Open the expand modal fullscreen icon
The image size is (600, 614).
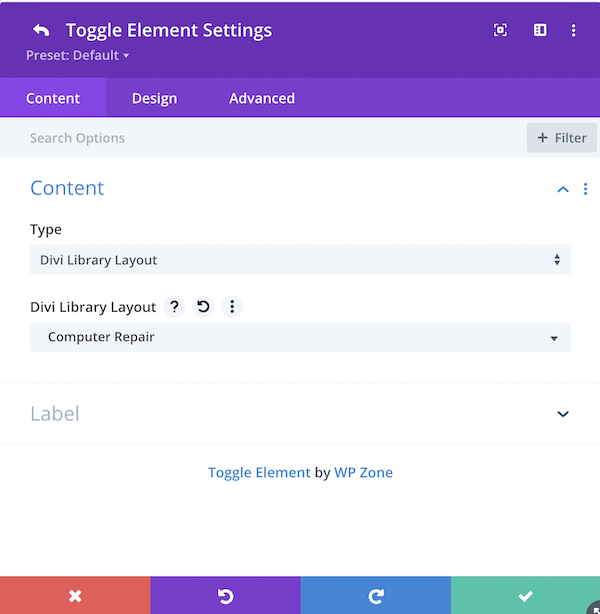pos(500,30)
